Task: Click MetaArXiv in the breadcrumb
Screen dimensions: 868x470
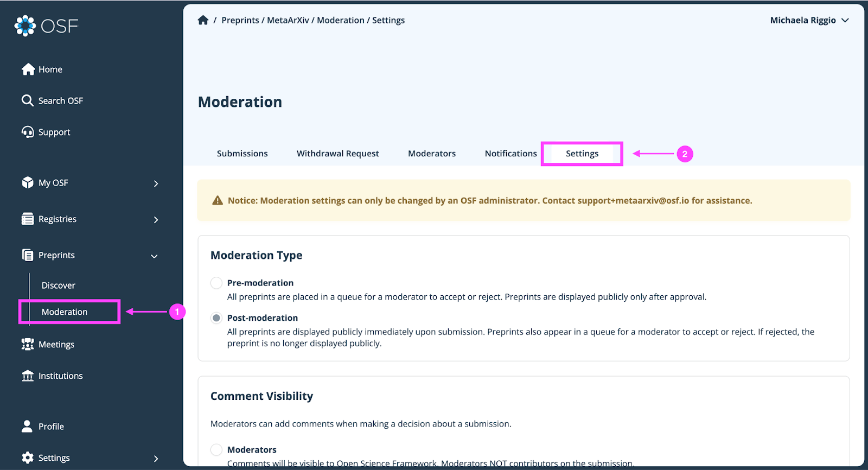Action: (288, 20)
